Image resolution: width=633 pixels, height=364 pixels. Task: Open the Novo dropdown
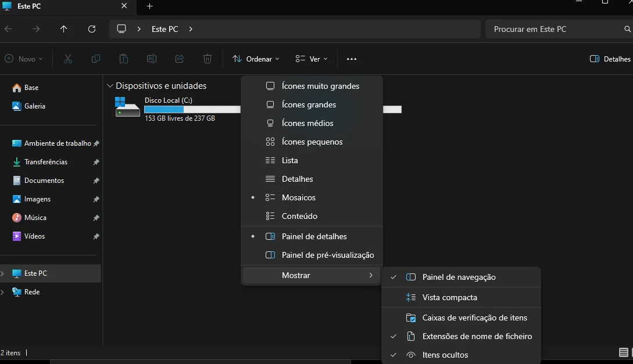pyautogui.click(x=23, y=59)
